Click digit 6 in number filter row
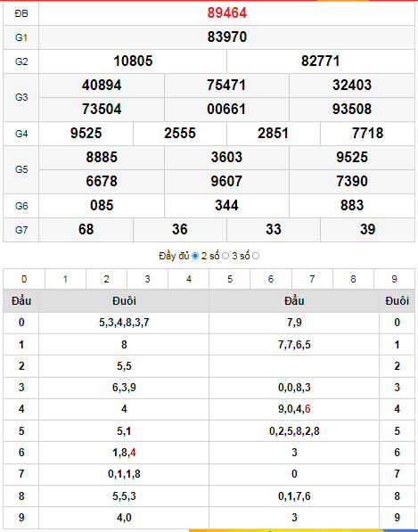 click(271, 279)
